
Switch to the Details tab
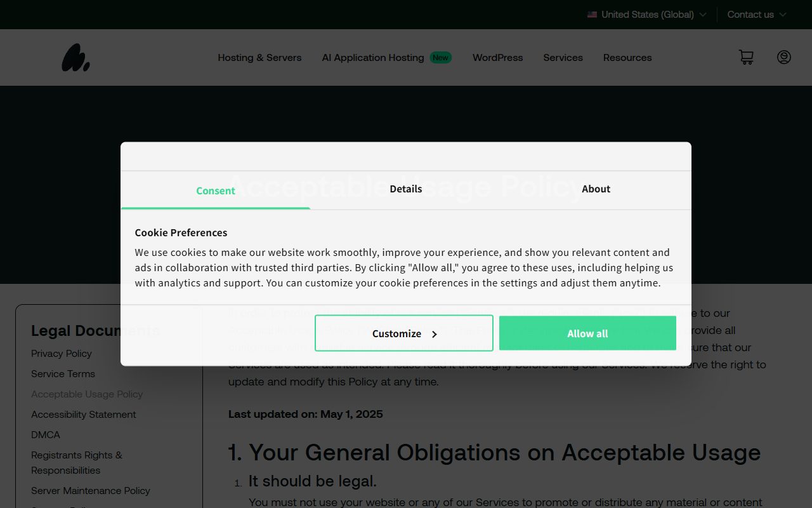point(406,189)
